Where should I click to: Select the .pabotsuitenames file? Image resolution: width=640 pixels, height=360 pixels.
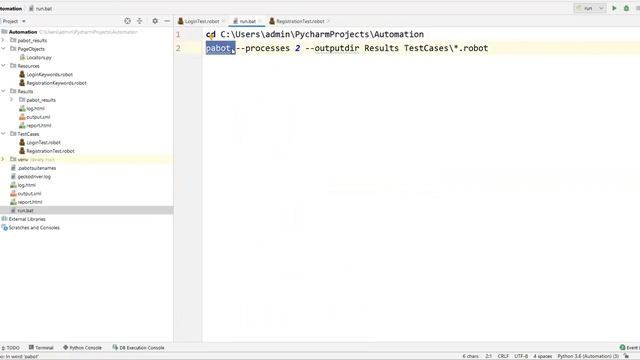pos(37,168)
